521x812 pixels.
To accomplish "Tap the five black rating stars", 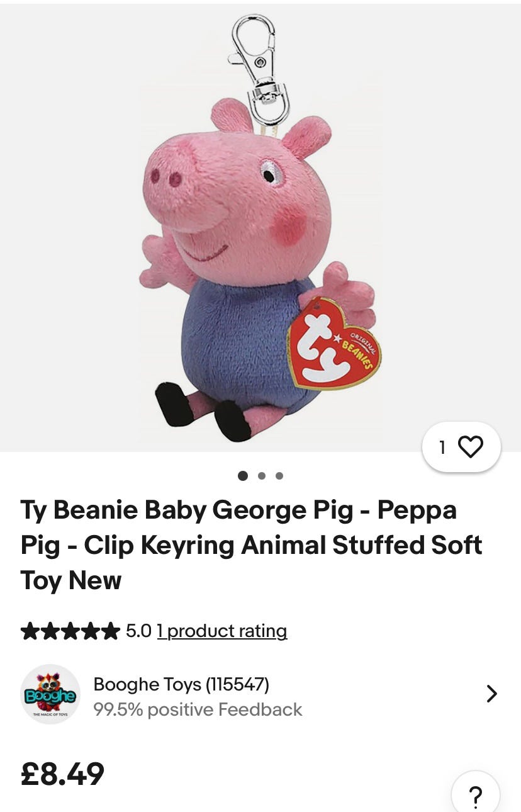I will [x=70, y=631].
